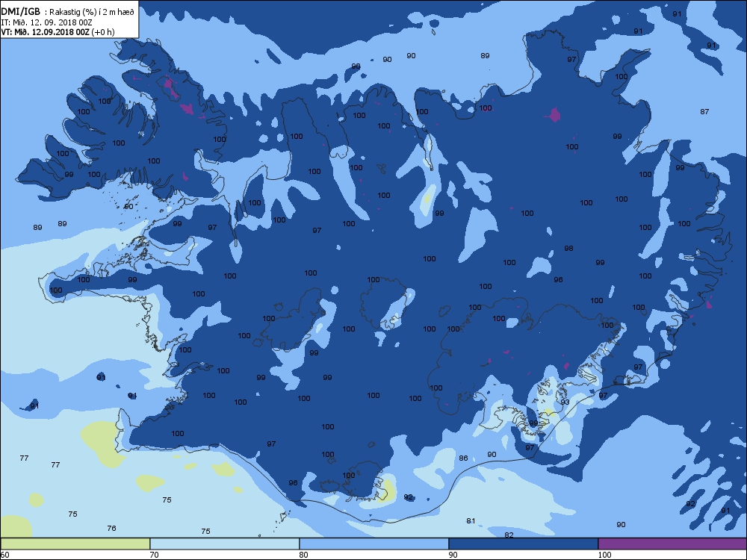Click the humidity value 82 over the sea
Image resolution: width=747 pixels, height=560 pixels.
tap(509, 535)
